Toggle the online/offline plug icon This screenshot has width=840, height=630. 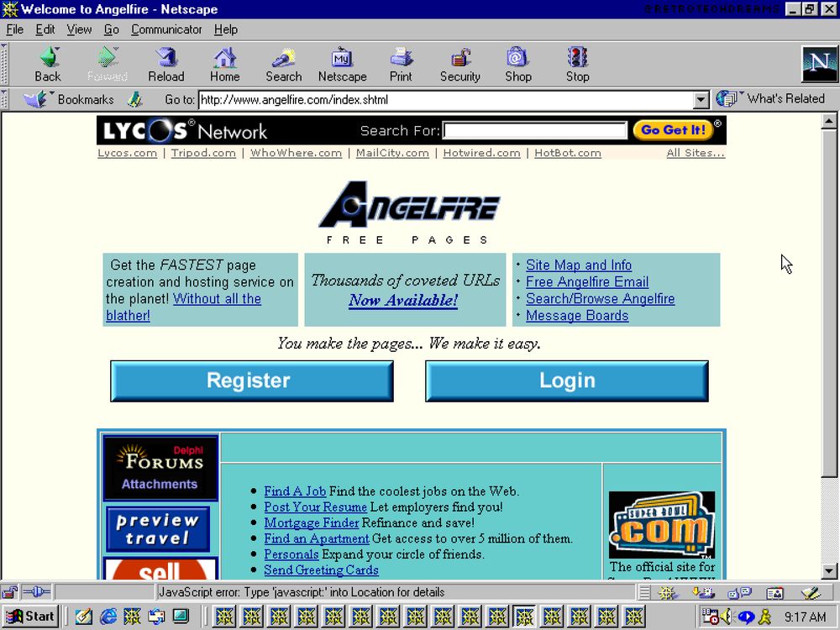(36, 592)
